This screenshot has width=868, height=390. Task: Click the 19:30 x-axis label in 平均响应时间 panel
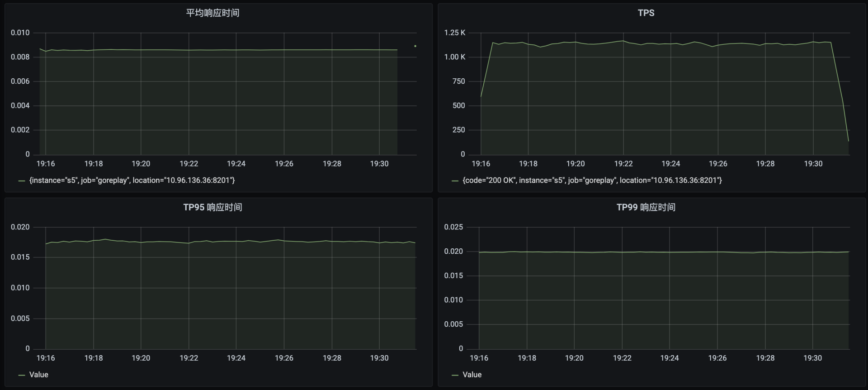click(x=379, y=164)
